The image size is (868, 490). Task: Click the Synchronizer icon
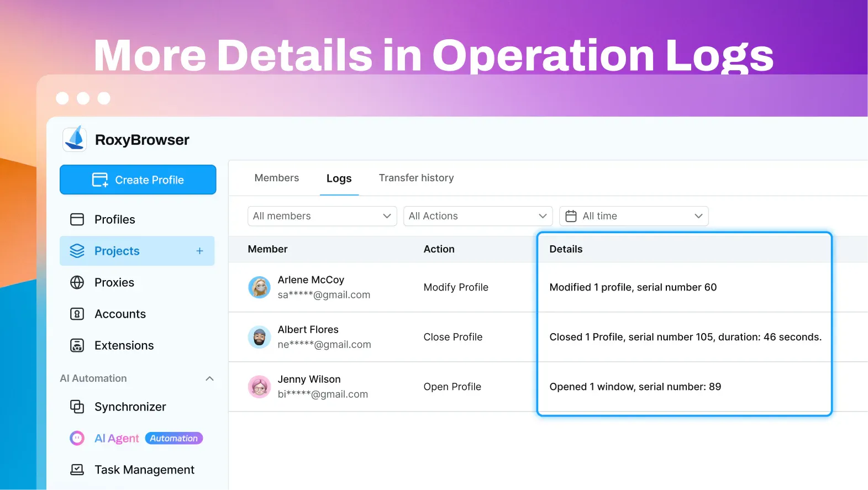tap(77, 407)
